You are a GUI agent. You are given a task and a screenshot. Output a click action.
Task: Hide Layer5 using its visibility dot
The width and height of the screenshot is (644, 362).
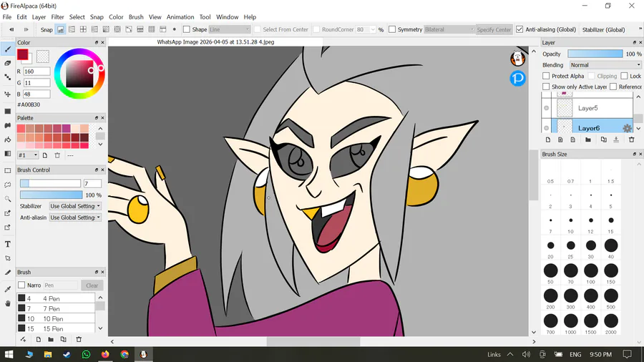click(547, 108)
